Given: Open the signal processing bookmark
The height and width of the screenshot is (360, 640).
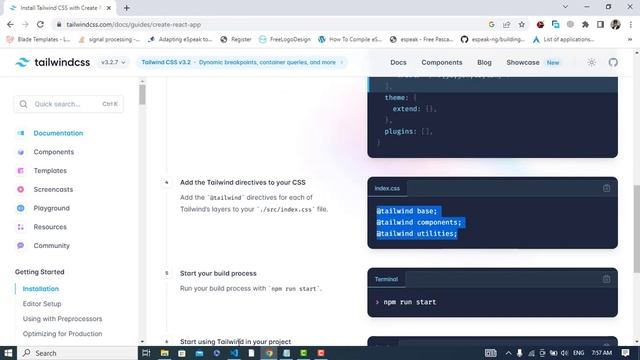Looking at the screenshot, I should pos(109,39).
